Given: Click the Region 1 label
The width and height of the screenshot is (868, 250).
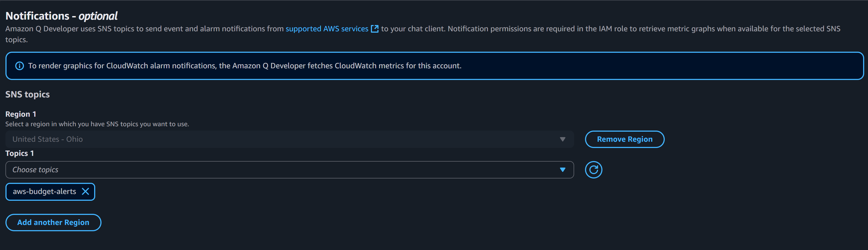Looking at the screenshot, I should pyautogui.click(x=21, y=114).
